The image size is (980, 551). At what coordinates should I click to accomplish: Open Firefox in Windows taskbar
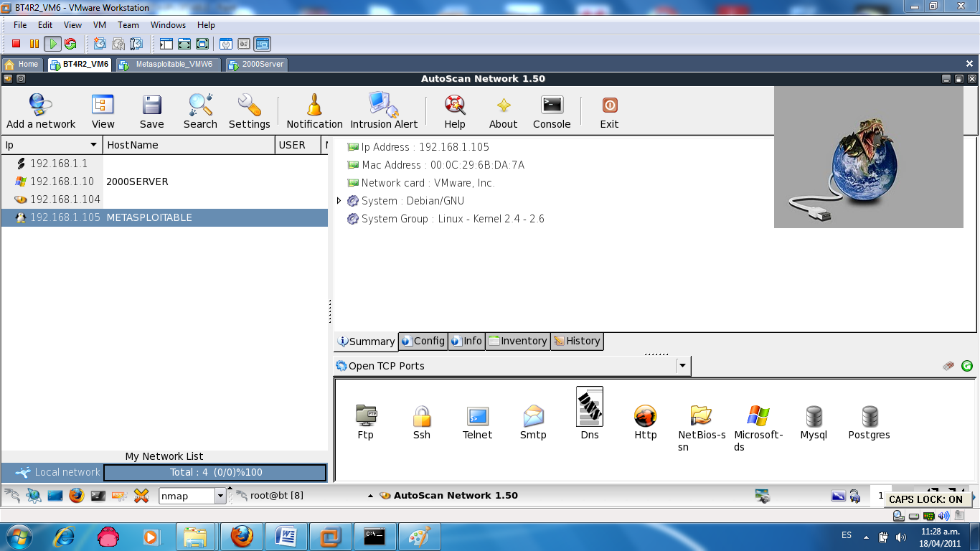click(242, 537)
